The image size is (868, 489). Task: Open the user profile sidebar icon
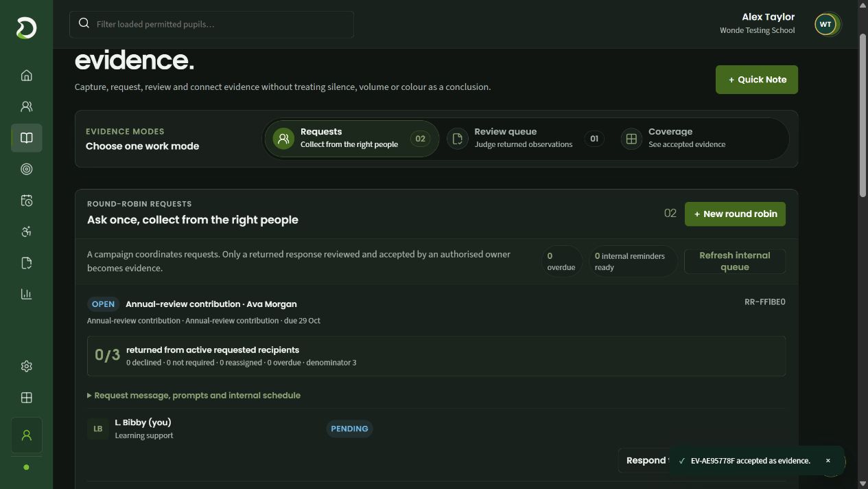click(x=27, y=435)
